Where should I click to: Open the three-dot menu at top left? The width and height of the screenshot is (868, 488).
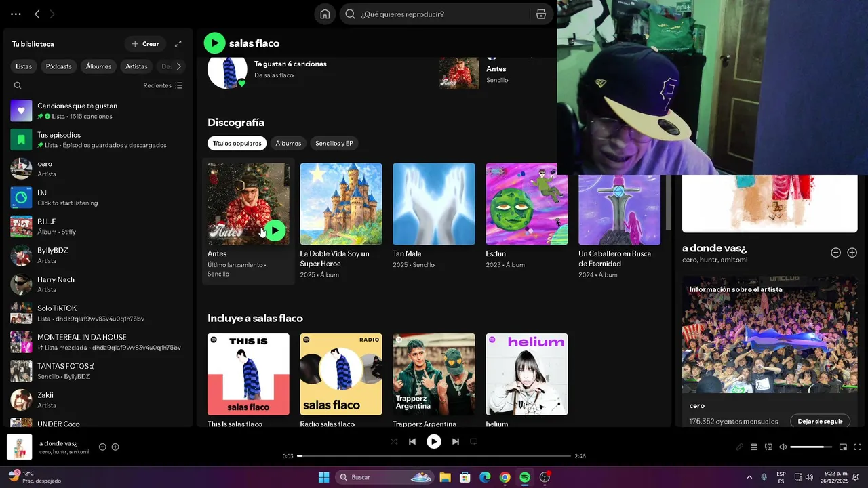[x=16, y=14]
